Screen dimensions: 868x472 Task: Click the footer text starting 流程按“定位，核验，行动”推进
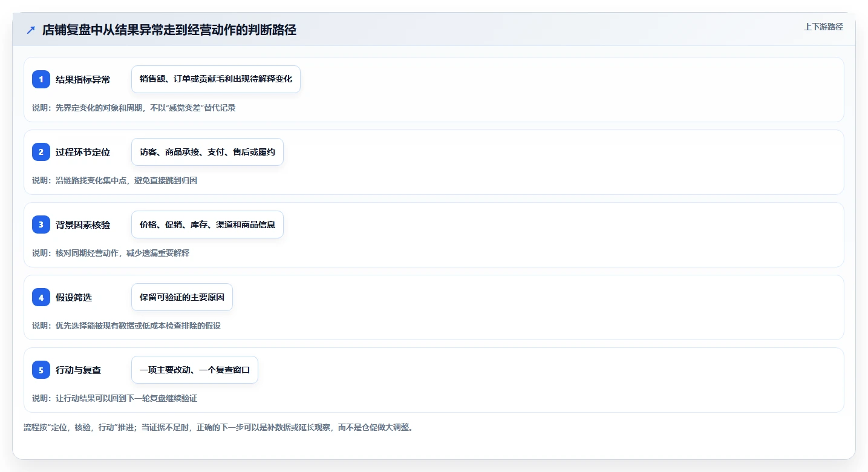point(218,427)
